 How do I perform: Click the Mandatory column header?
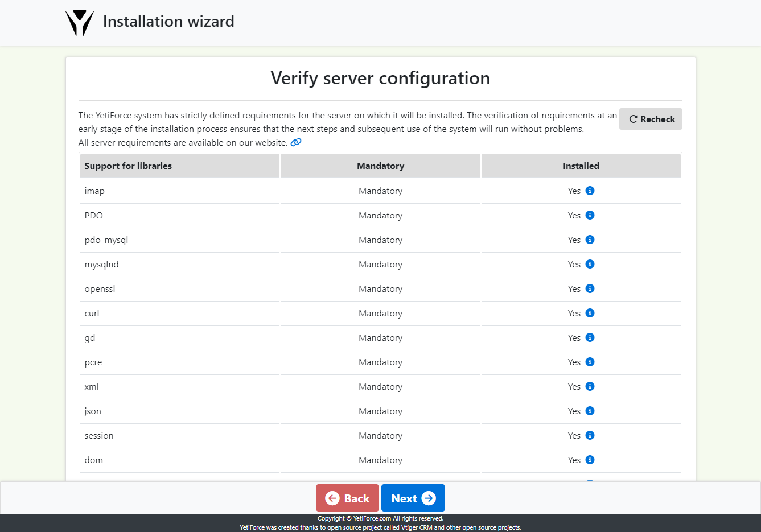point(380,166)
